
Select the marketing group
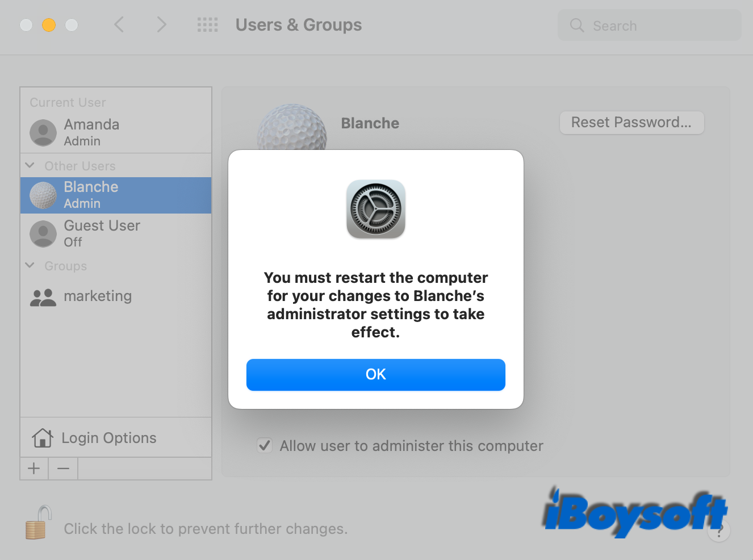(x=116, y=296)
